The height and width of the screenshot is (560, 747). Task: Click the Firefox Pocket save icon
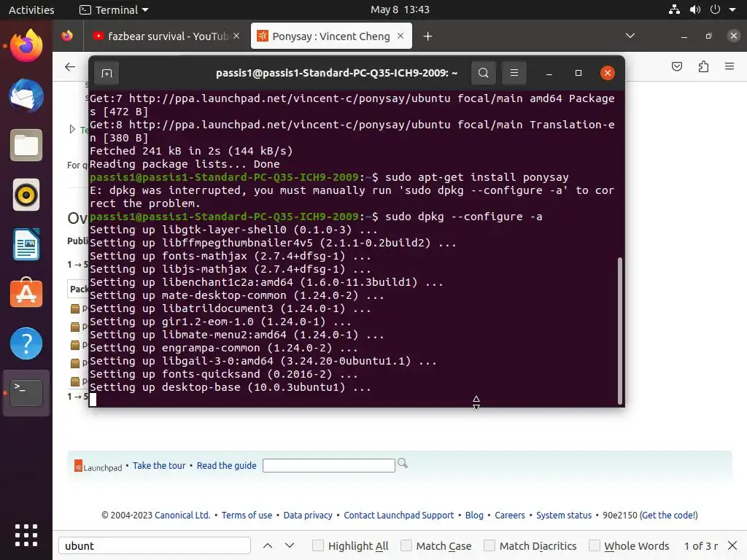click(x=676, y=66)
